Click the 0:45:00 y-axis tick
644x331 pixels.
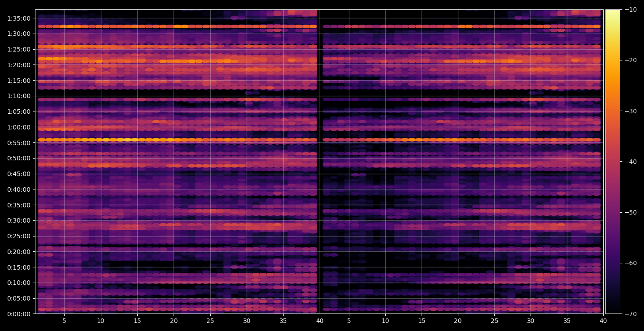(19, 174)
